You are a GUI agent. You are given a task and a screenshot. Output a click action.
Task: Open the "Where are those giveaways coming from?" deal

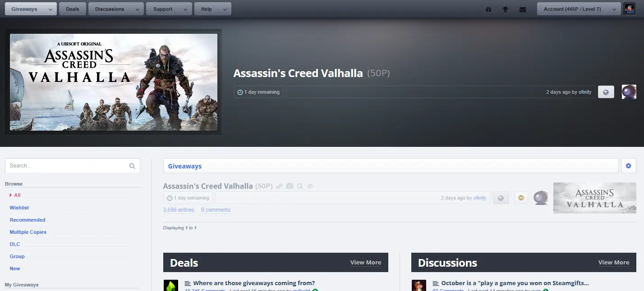pyautogui.click(x=254, y=283)
